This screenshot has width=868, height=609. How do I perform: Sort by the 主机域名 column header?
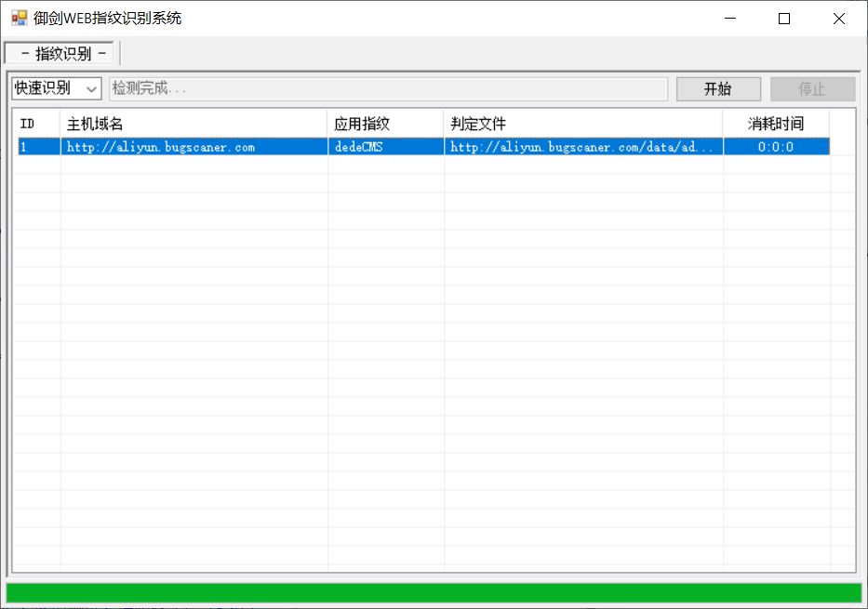point(194,124)
